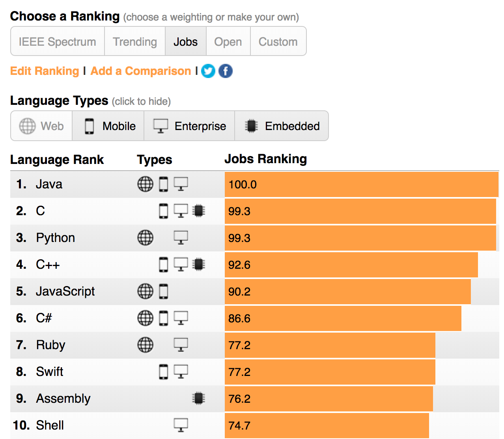Click the web globe icon in Java row
The width and height of the screenshot is (504, 439).
[145, 184]
